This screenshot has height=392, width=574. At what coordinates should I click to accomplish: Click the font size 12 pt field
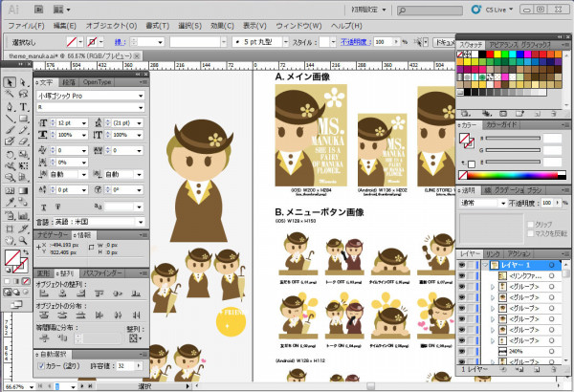(65, 124)
